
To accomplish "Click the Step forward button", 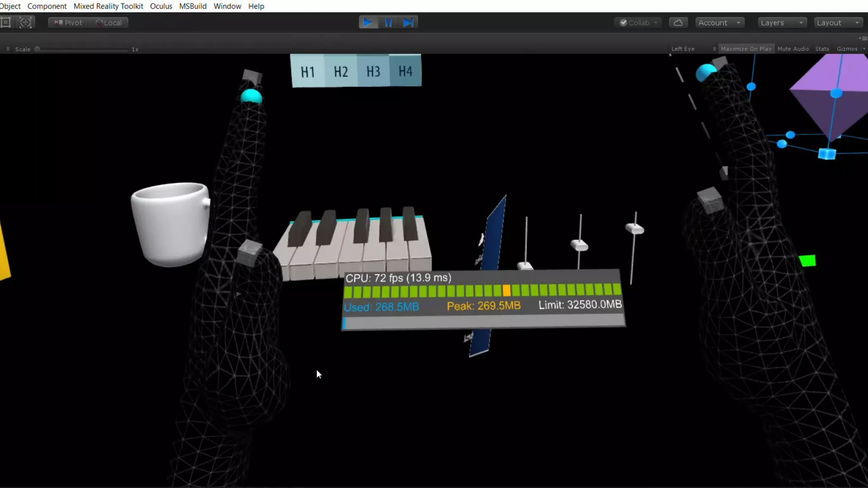I will (x=408, y=22).
